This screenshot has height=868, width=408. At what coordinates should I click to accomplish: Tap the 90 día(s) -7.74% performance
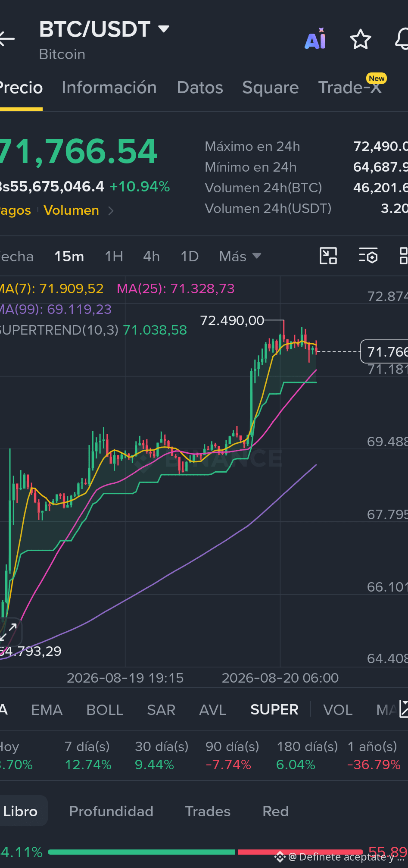[x=232, y=755]
